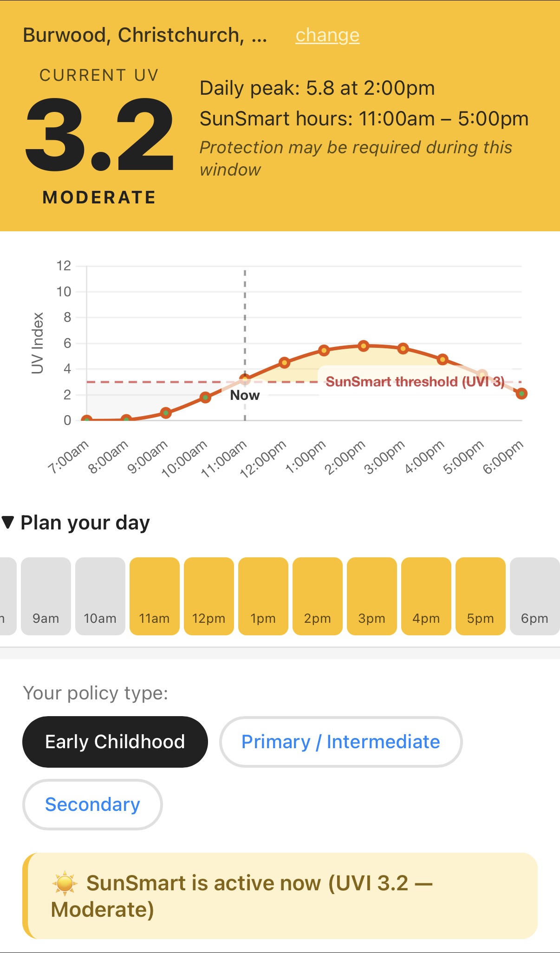Viewport: 560px width, 953px height.
Task: Select the Early Childhood policy type
Action: click(115, 742)
